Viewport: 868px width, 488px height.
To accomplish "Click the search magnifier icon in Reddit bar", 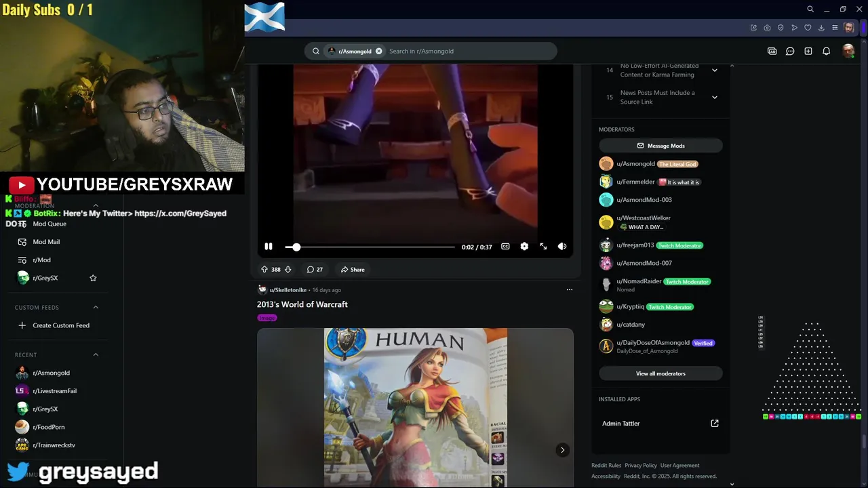I will pos(316,51).
